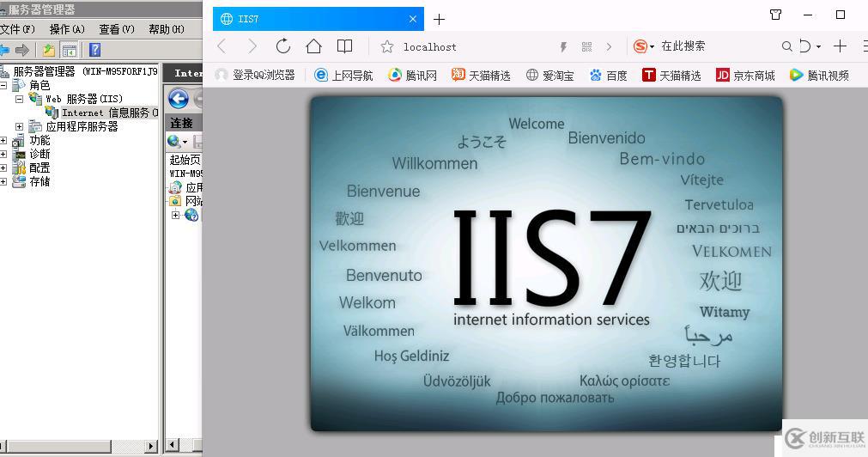The width and height of the screenshot is (868, 457).
Task: Reload the localhost page
Action: coord(282,46)
